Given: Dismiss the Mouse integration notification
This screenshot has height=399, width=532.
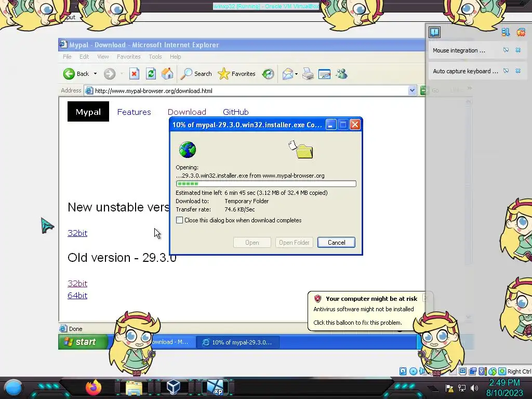Looking at the screenshot, I should [x=518, y=50].
